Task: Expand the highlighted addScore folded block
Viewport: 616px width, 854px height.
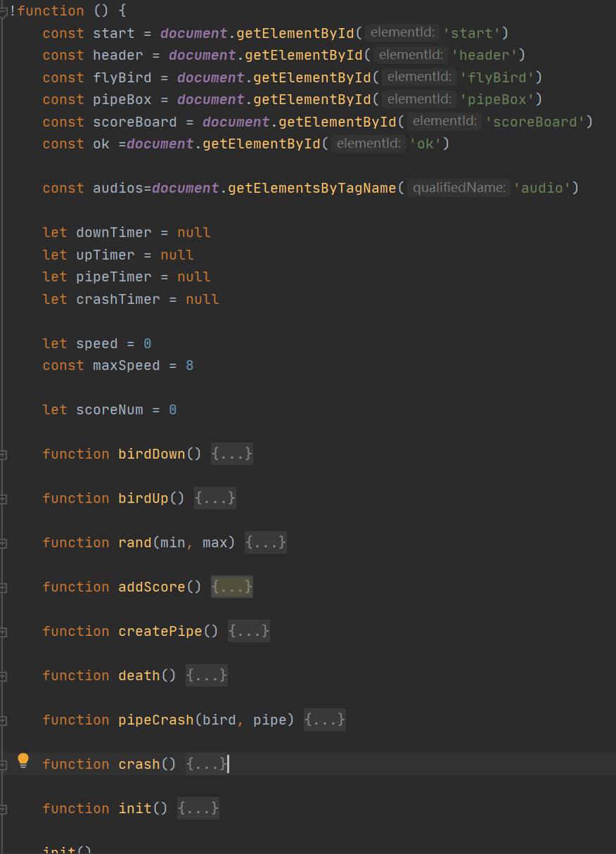Action: (232, 587)
